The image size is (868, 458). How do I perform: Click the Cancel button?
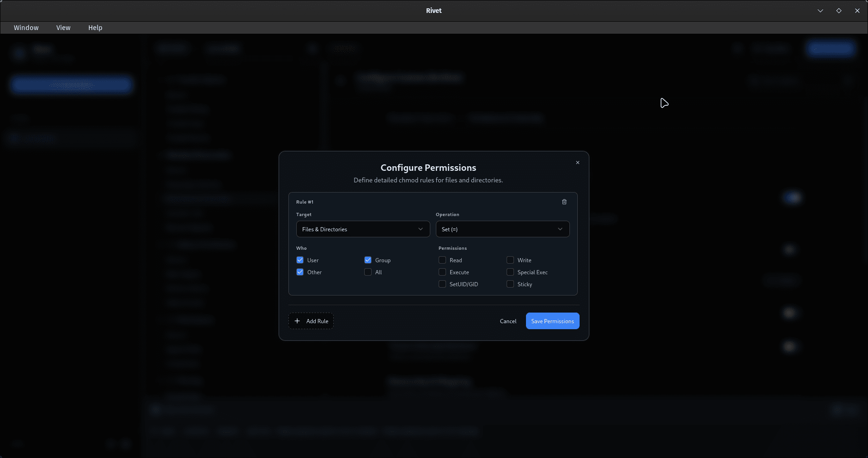tap(508, 321)
